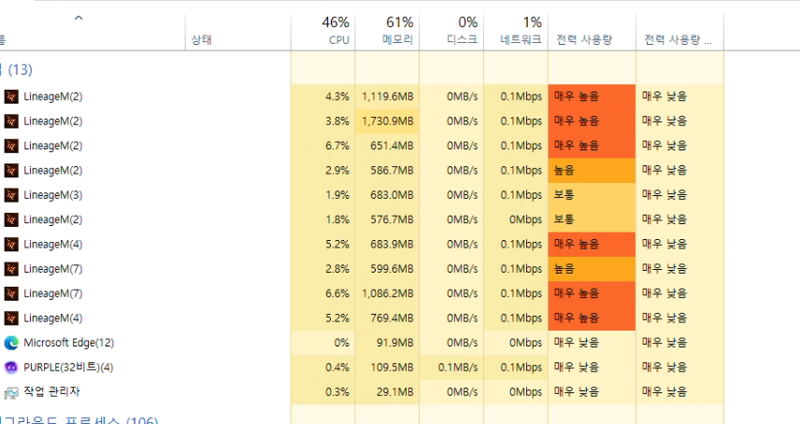Image resolution: width=800 pixels, height=424 pixels.
Task: Sort by the CPU 46% column header
Action: (323, 32)
